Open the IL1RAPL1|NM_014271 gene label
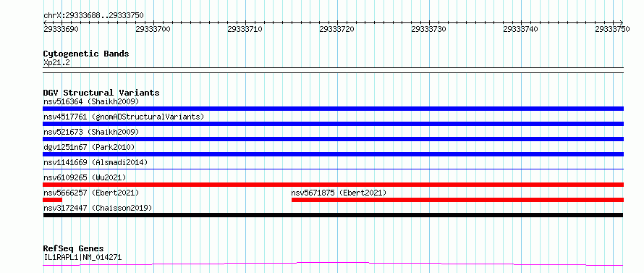 click(82, 257)
